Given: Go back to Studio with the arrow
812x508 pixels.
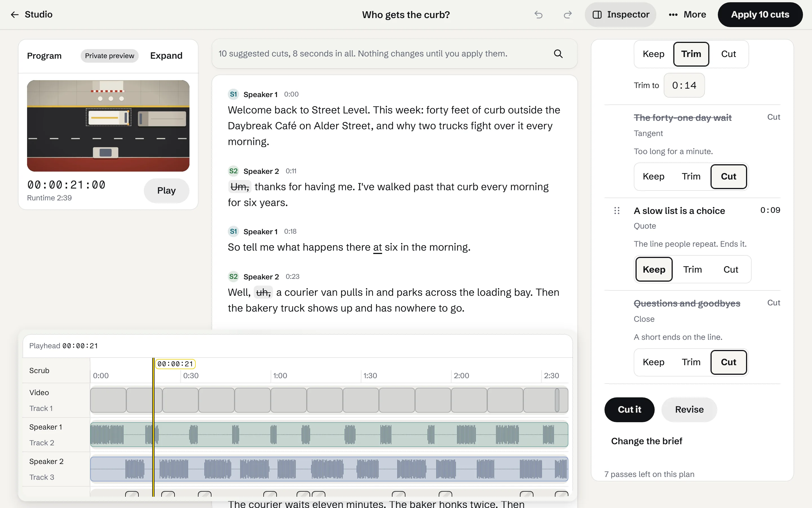Looking at the screenshot, I should click(x=31, y=14).
